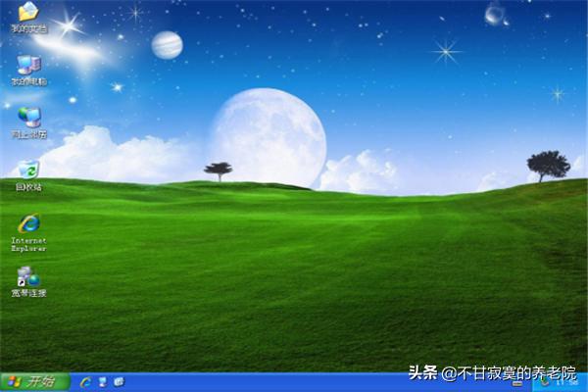Open the 开始 Start menu button
588x392 pixels.
point(35,382)
